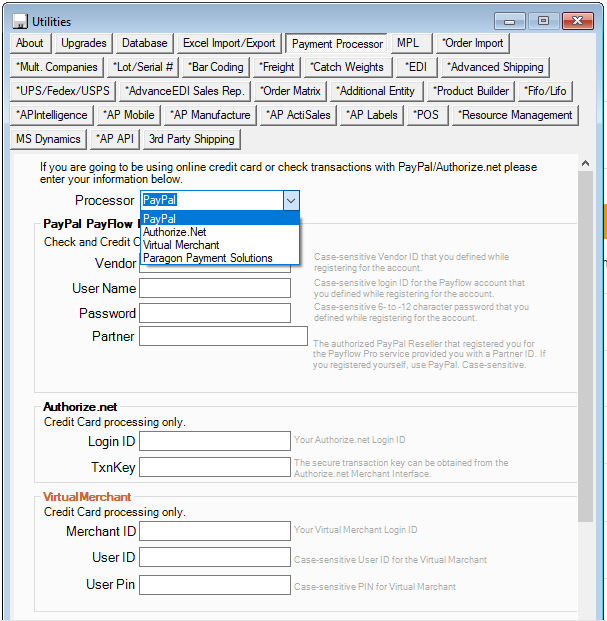The height and width of the screenshot is (621, 607).
Task: Select the MS Dynamics tab
Action: [x=48, y=139]
